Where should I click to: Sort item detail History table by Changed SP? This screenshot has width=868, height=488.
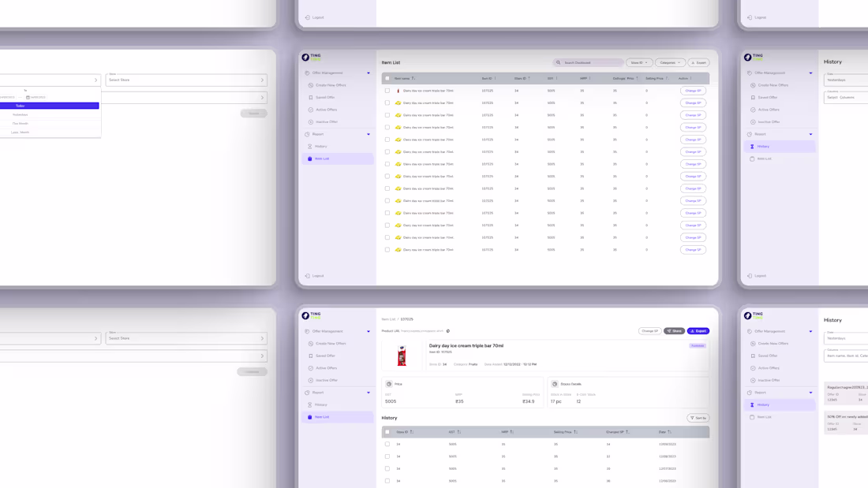(627, 432)
